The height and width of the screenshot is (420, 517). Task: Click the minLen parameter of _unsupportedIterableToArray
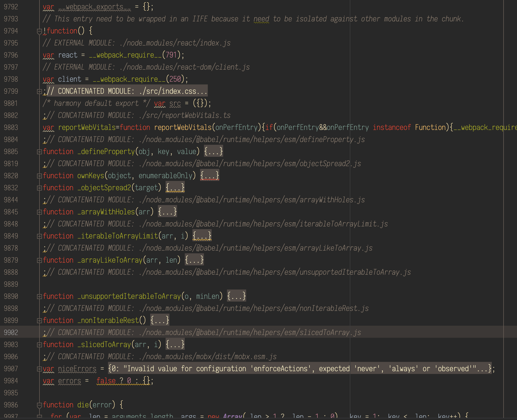tap(208, 296)
